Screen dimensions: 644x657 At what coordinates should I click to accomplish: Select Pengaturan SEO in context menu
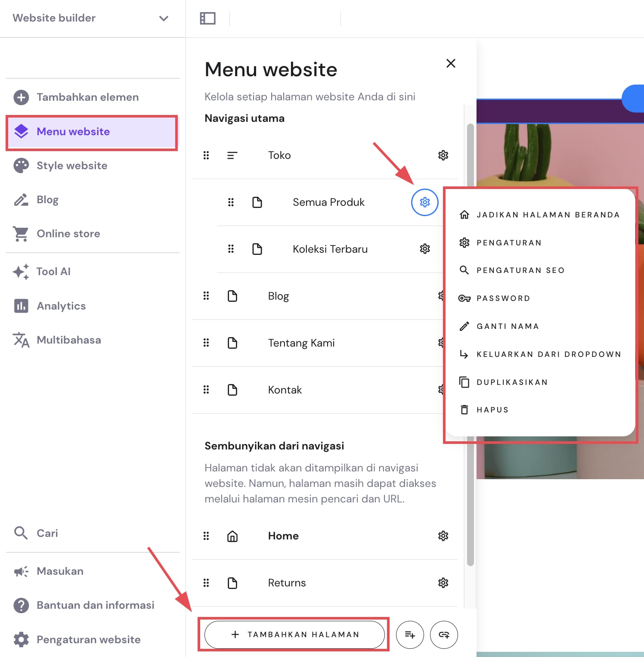520,270
